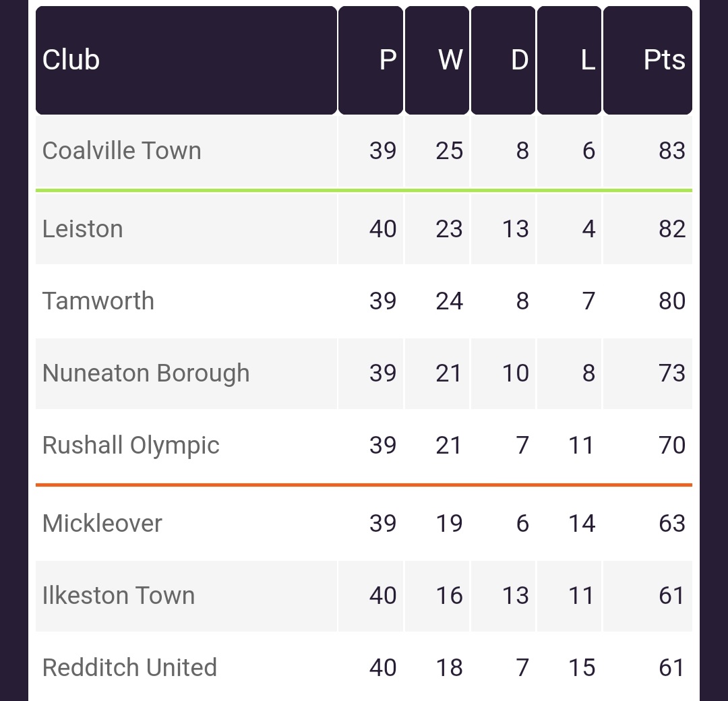This screenshot has width=728, height=701.
Task: Open Ilkeston Town club page
Action: [119, 596]
